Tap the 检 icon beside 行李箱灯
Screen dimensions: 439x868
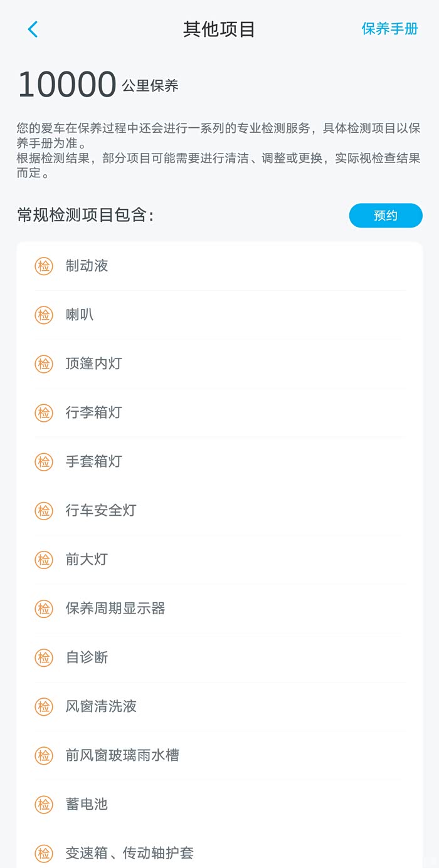(x=44, y=412)
